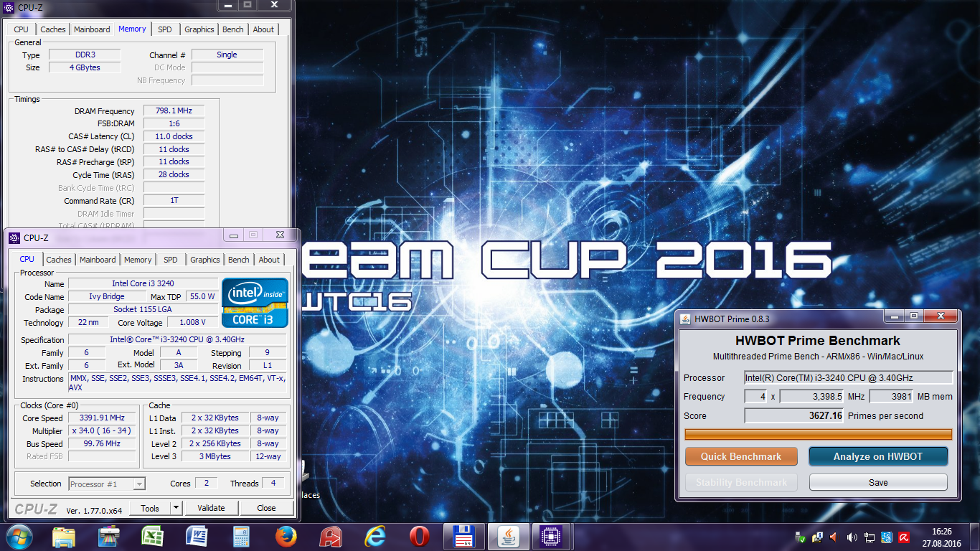Switch to the floppy-disk app in taskbar
Screen dimensions: 980x551
(463, 537)
